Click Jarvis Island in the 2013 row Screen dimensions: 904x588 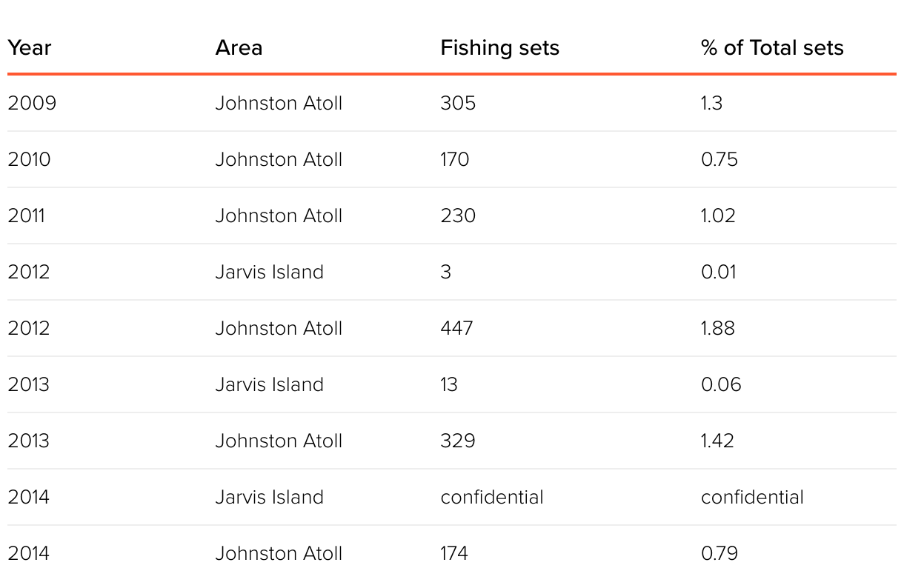(269, 384)
